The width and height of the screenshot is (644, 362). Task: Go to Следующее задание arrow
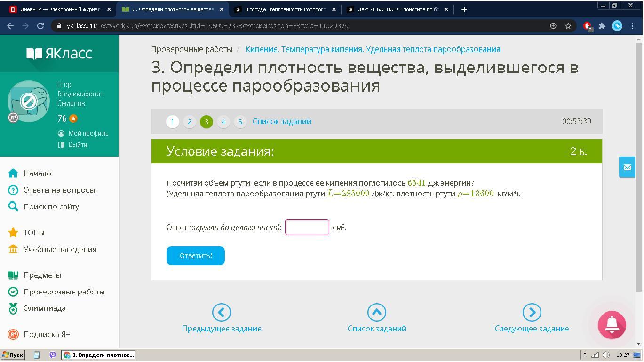click(x=532, y=312)
